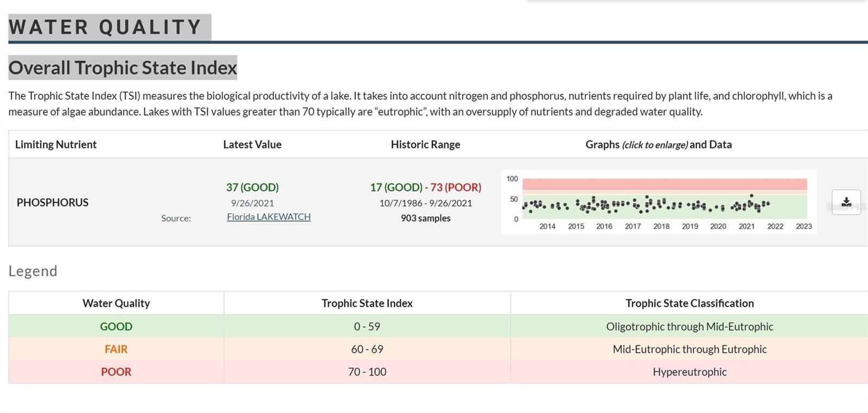
Task: Select the FAIR water quality legend cell
Action: tap(116, 350)
